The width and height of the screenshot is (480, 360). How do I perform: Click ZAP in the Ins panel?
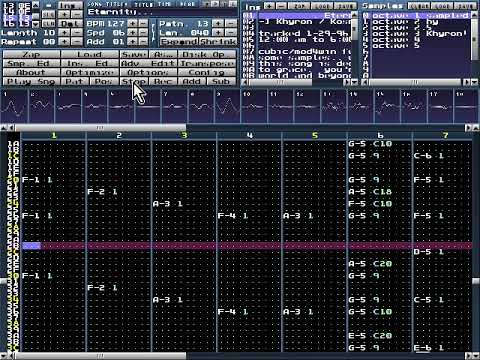(x=299, y=6)
